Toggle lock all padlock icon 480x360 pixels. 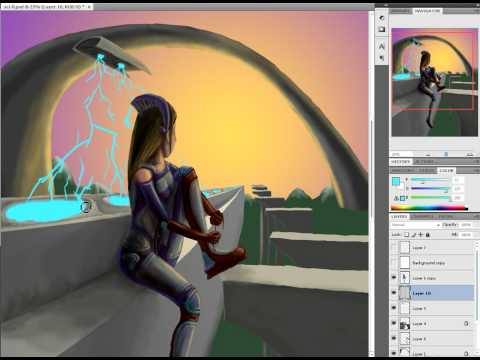(428, 235)
